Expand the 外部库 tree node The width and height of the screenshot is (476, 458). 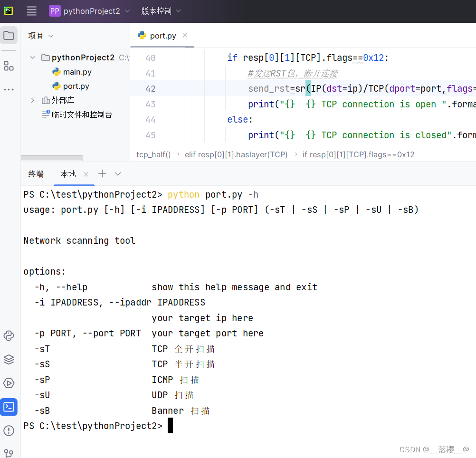pyautogui.click(x=32, y=100)
